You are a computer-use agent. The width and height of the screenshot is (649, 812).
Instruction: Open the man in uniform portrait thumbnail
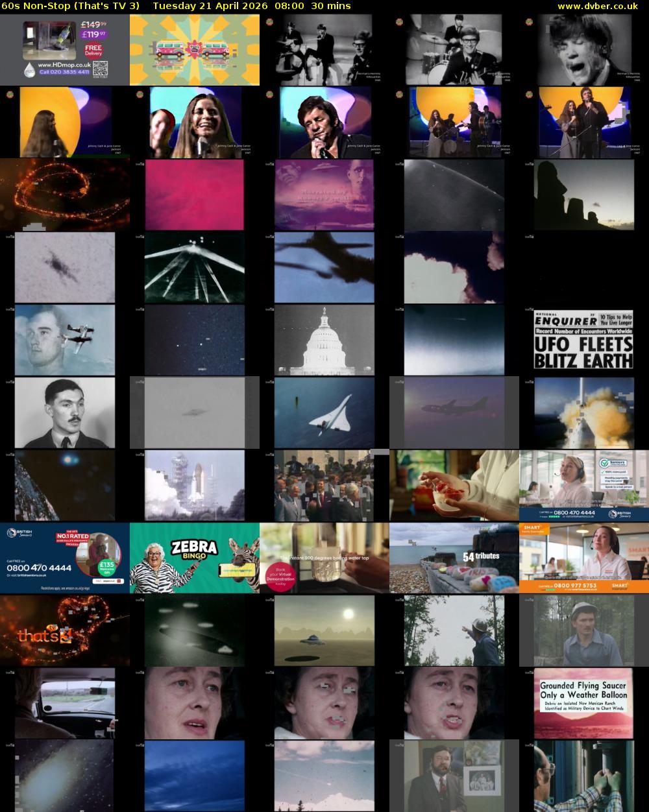[x=65, y=413]
